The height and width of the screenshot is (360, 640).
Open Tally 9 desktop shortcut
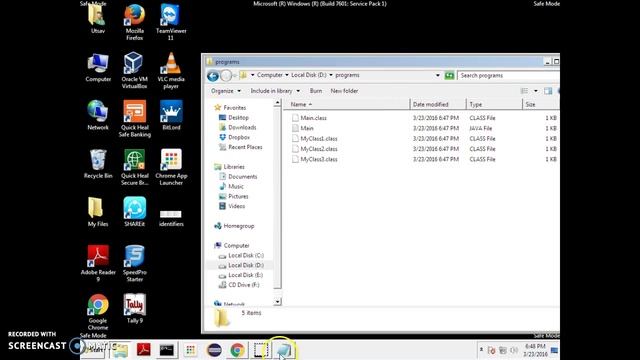pos(134,309)
